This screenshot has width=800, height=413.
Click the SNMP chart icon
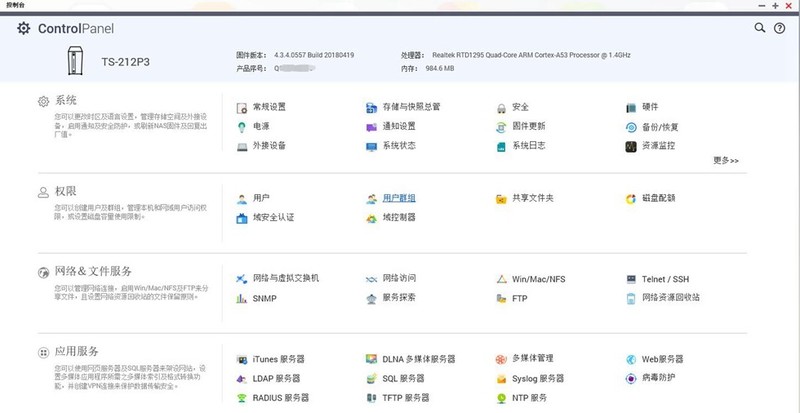(242, 299)
